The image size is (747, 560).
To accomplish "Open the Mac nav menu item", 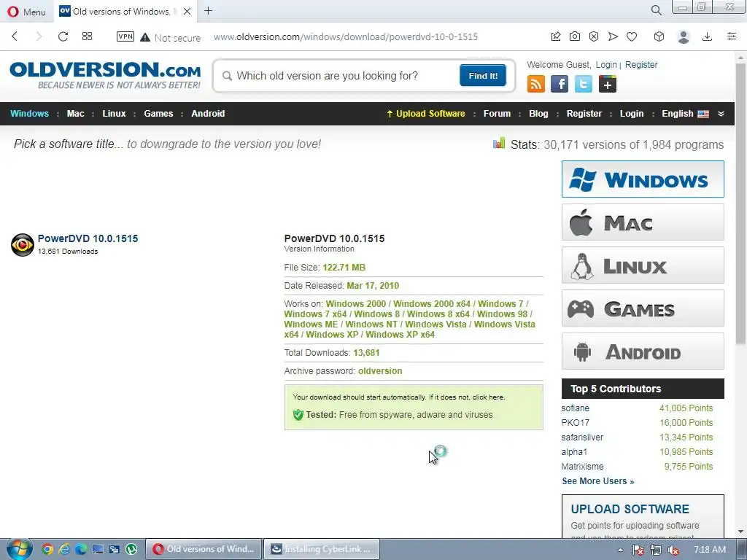I will click(x=75, y=113).
